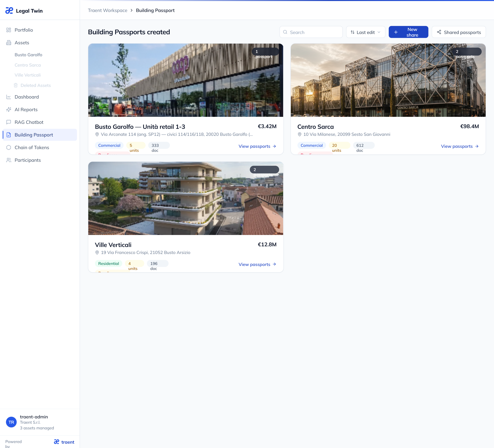The height and width of the screenshot is (448, 494).
Task: Open the Last edit sort dropdown
Action: click(365, 32)
